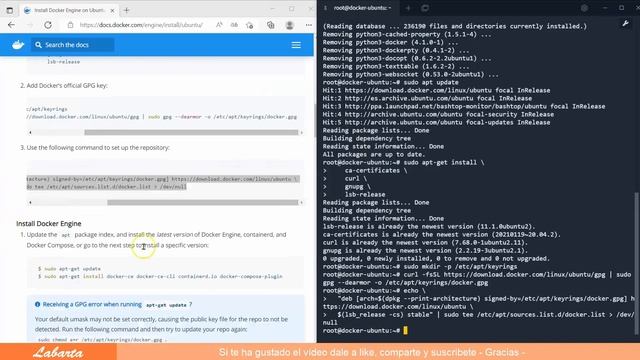Go back in the browser
Image resolution: width=640 pixels, height=360 pixels.
coord(11,25)
